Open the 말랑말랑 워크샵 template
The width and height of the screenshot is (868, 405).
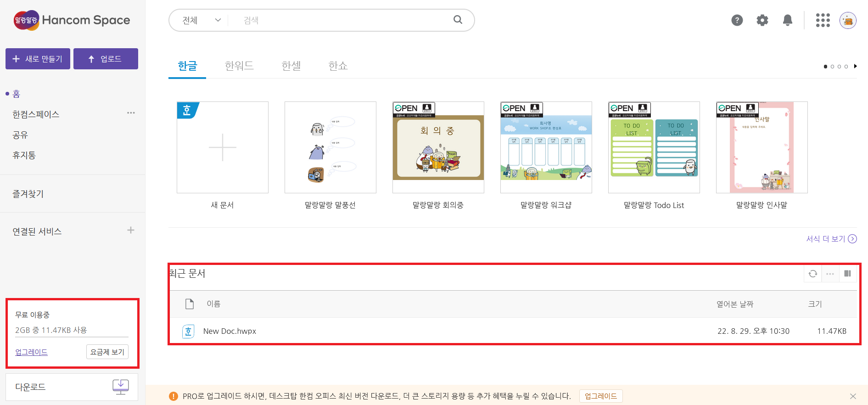click(x=546, y=147)
